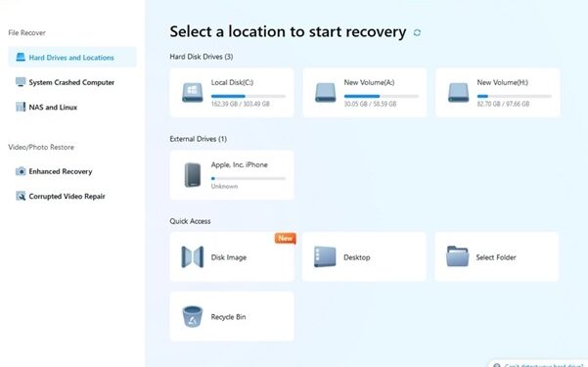
Task: Click the Recycle Bin trash icon
Action: coord(193,317)
